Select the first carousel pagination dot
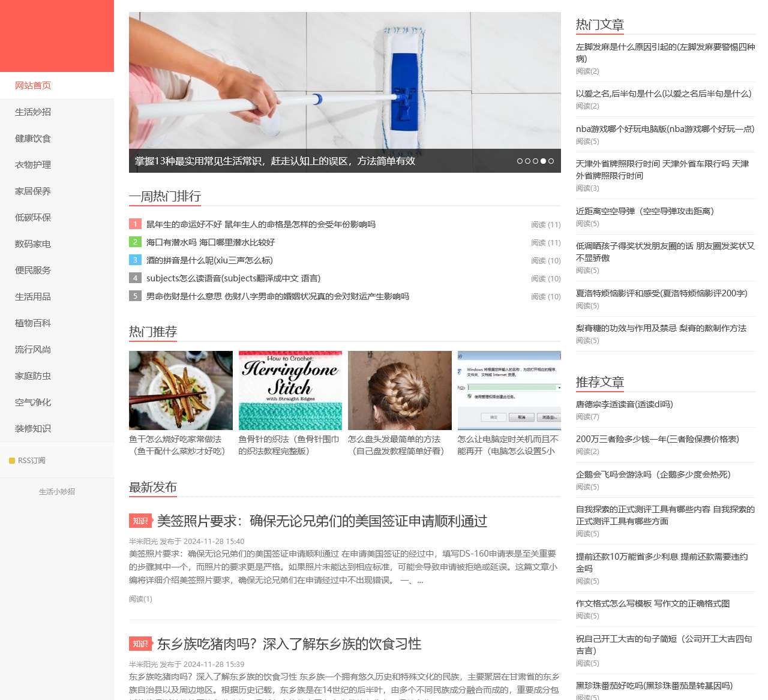768x700 pixels. coord(520,161)
